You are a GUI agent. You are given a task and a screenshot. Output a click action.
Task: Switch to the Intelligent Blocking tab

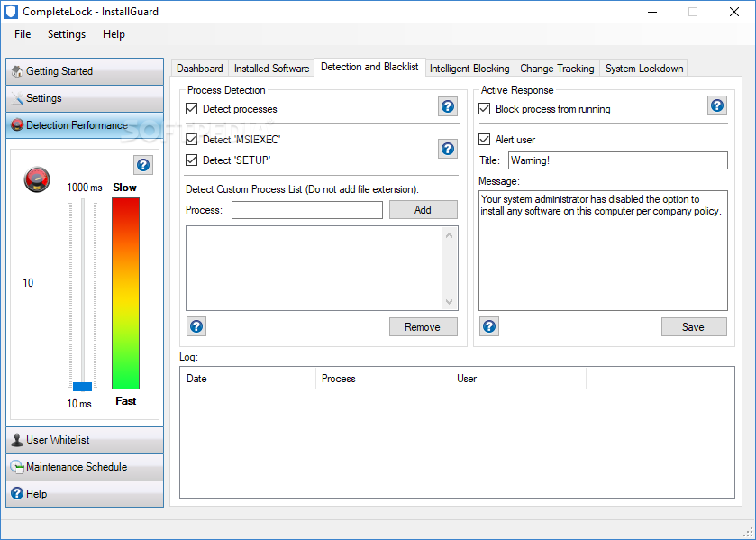[469, 69]
